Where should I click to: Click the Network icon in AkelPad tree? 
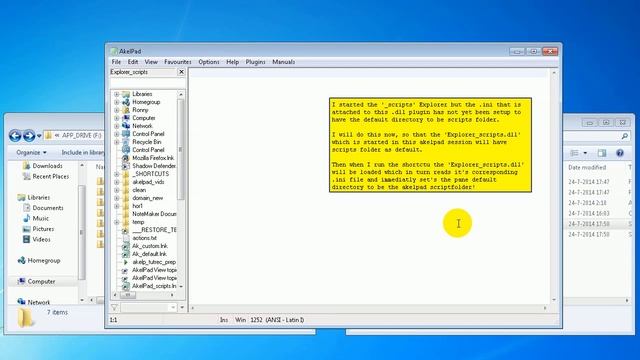point(126,126)
